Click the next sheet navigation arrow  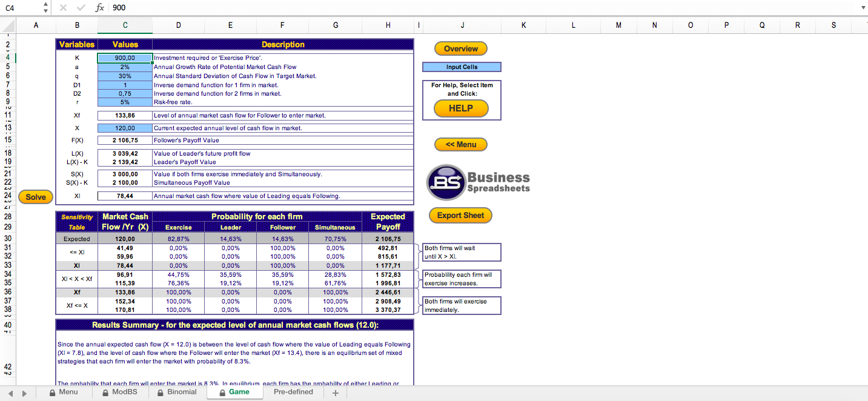click(x=25, y=392)
